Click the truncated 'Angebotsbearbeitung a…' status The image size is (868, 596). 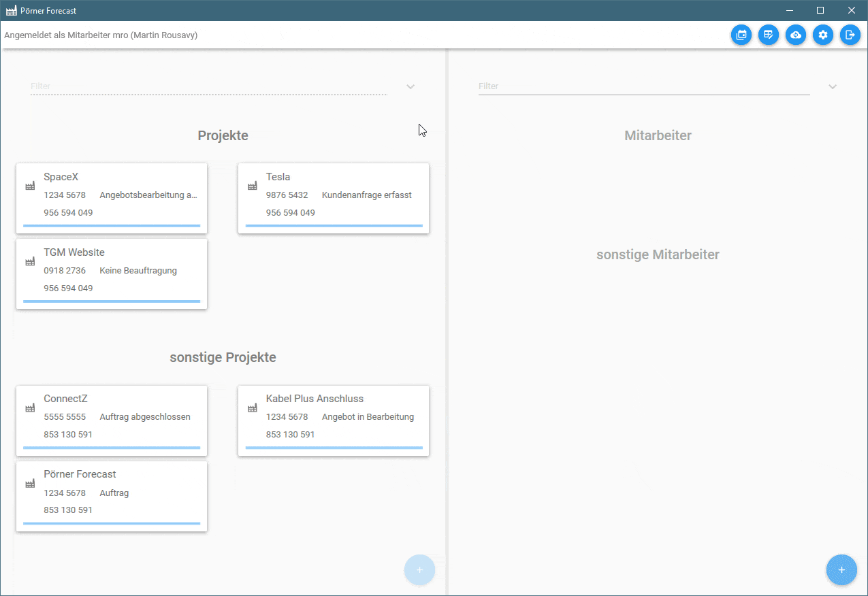[x=148, y=195]
